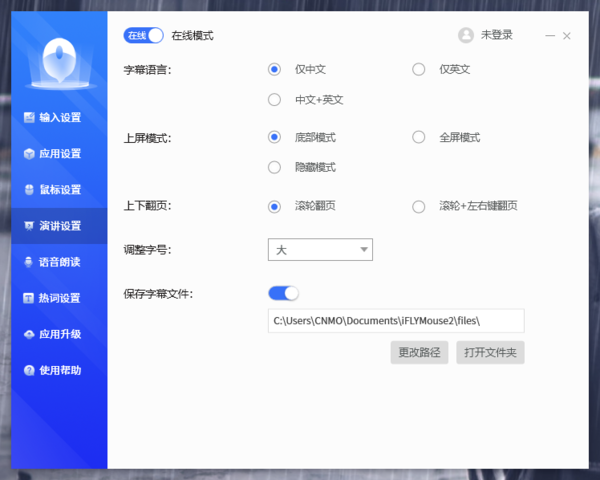
Task: Click the 保存字幕文件: label
Action: pos(158,294)
